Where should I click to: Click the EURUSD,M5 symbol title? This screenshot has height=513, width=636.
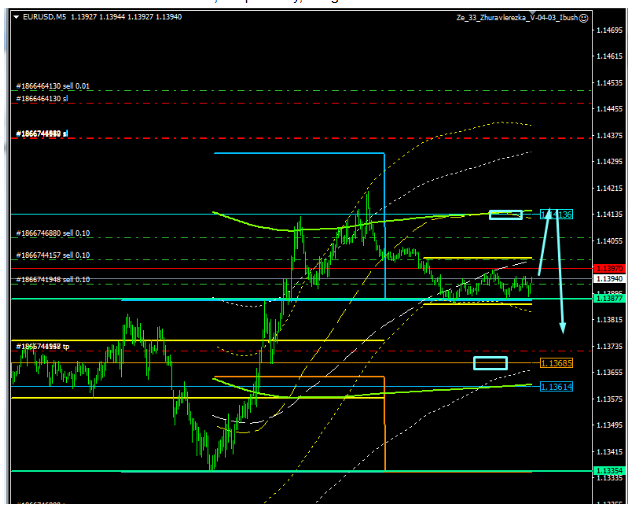[x=45, y=17]
